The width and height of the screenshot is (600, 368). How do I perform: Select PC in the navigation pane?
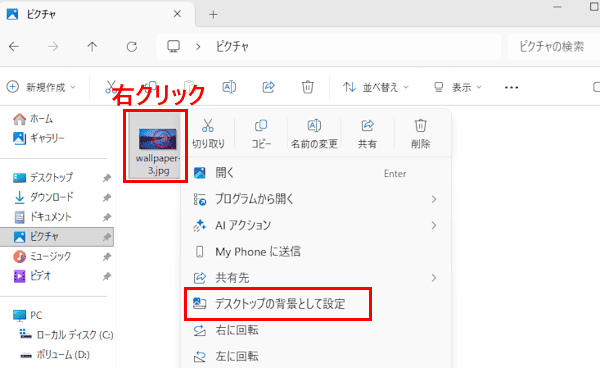(28, 316)
